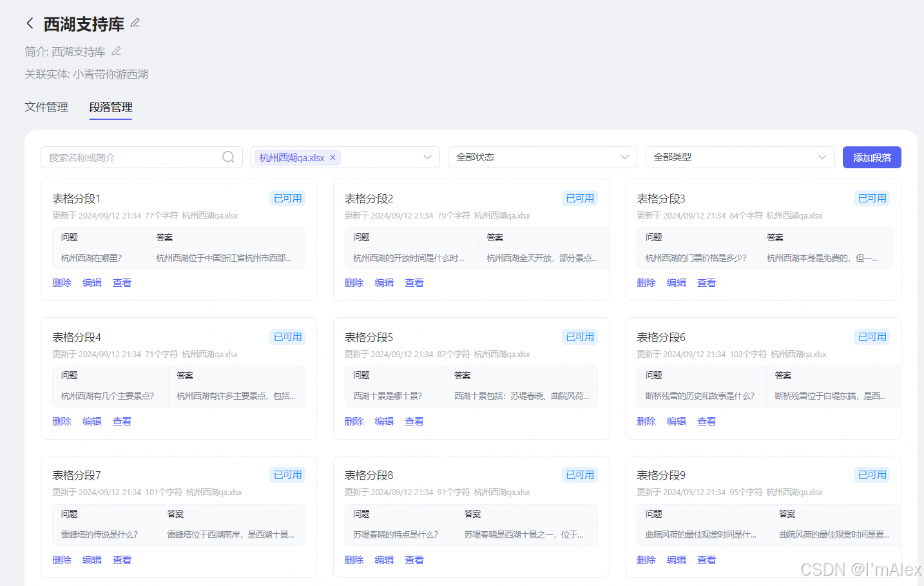This screenshot has height=586, width=924.
Task: Click the answer cell 杭州西湖有许多主要景点
Action: tap(236, 396)
